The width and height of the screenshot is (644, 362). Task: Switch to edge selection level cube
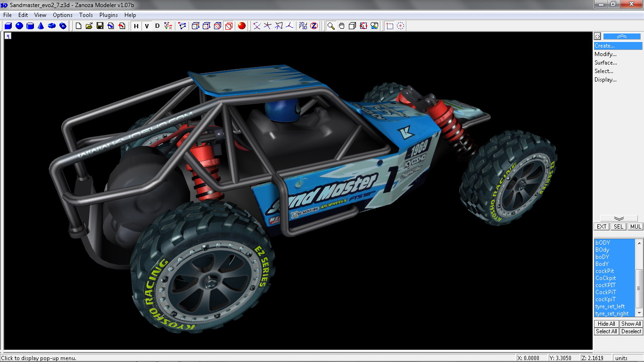[206, 26]
